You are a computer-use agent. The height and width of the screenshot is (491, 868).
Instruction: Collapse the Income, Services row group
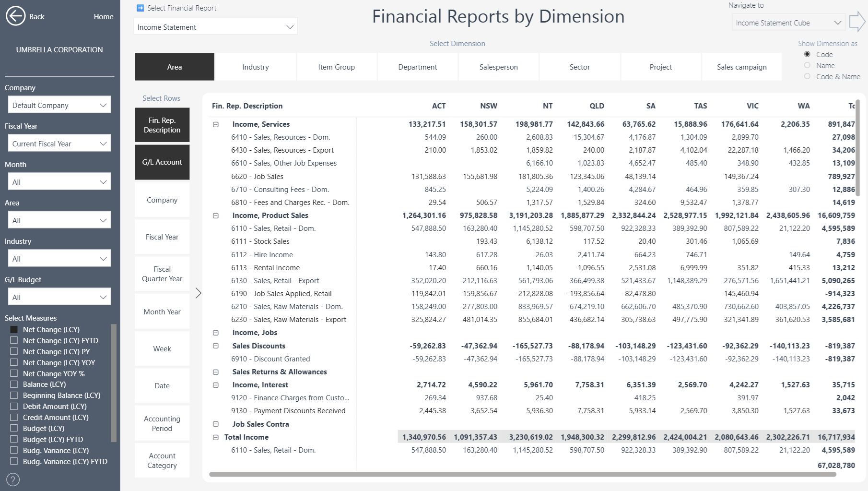click(216, 124)
